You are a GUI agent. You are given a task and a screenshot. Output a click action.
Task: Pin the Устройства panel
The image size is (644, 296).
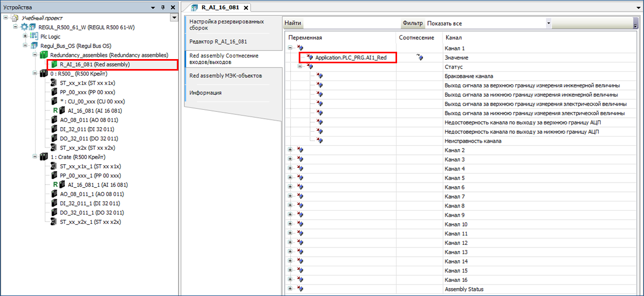(163, 7)
